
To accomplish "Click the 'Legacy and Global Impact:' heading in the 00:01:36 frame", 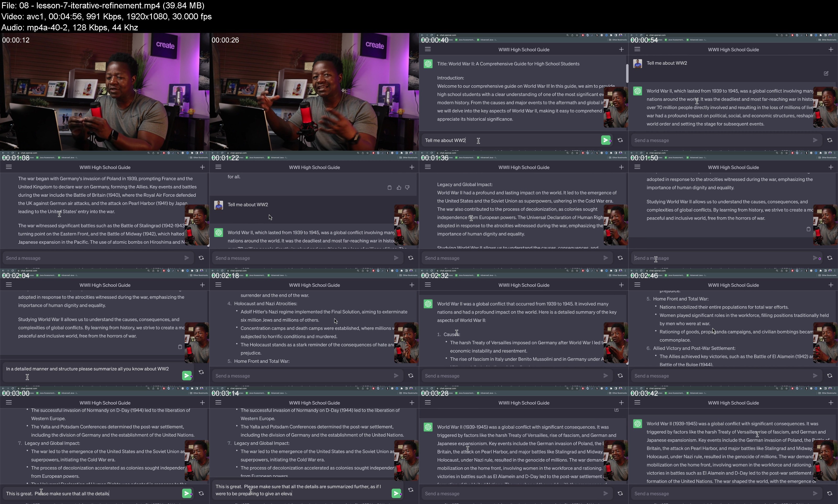I will 465,184.
